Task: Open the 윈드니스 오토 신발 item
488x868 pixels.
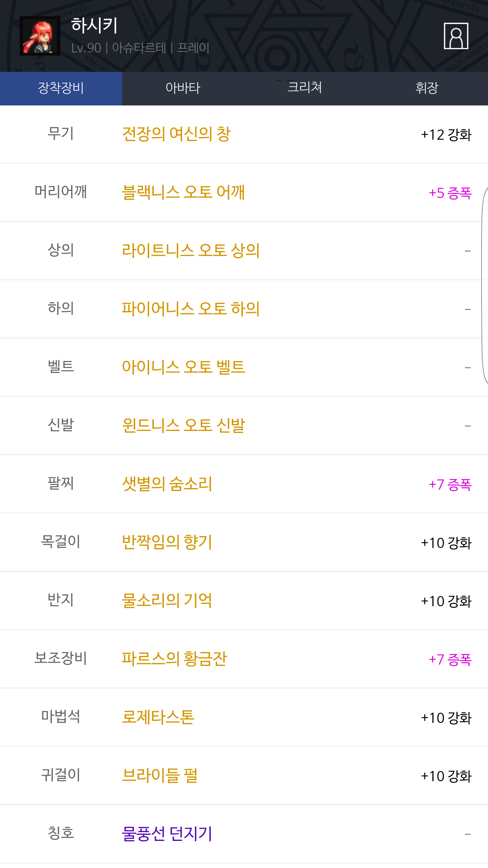Action: click(x=183, y=426)
